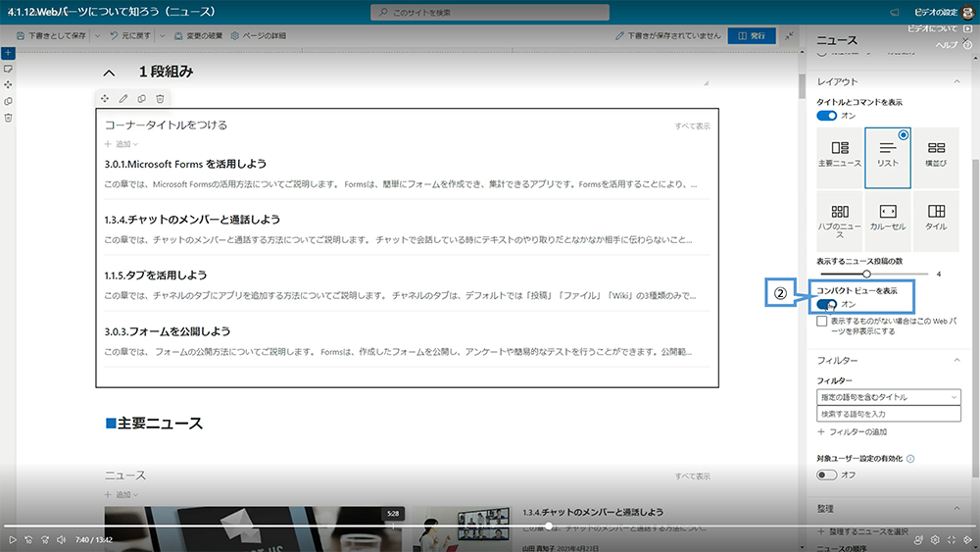The image size is (980, 552).
Task: Click the video play button
Action: click(x=12, y=539)
